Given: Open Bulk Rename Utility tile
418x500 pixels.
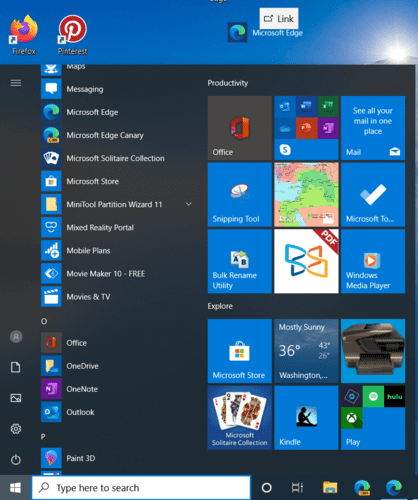Looking at the screenshot, I should (240, 261).
